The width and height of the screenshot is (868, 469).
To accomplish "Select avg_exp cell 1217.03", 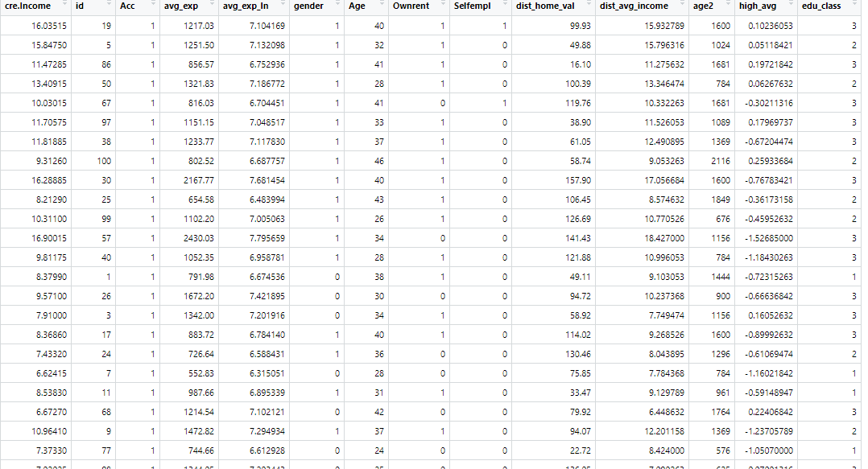I will point(188,26).
